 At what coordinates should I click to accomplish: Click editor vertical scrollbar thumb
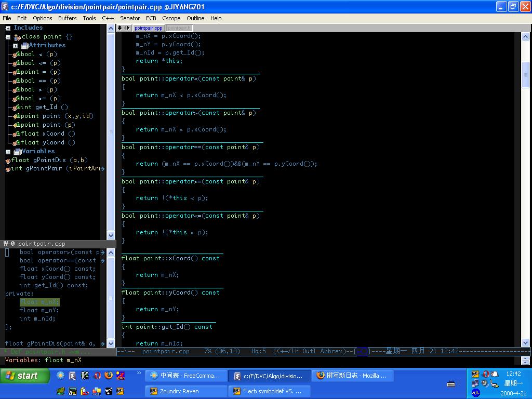coord(525,75)
